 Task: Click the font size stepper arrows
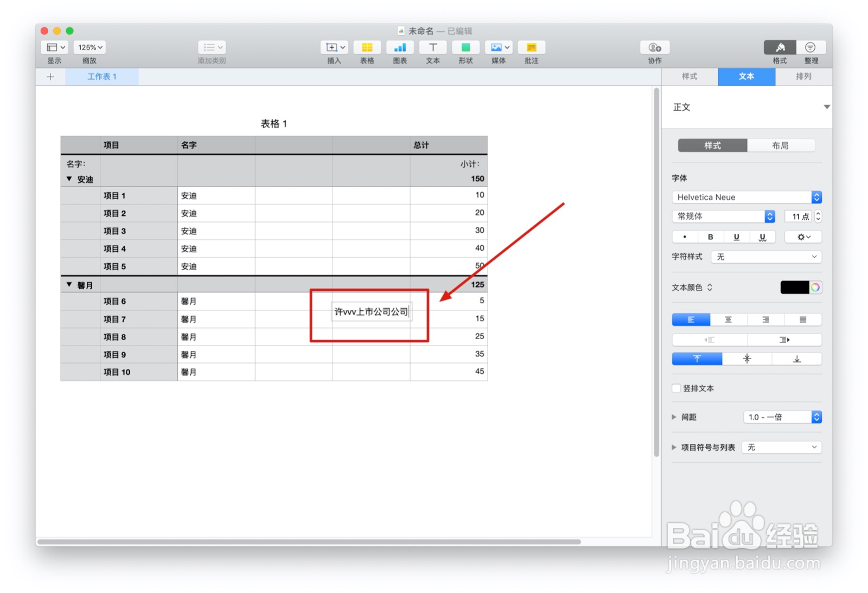click(818, 216)
